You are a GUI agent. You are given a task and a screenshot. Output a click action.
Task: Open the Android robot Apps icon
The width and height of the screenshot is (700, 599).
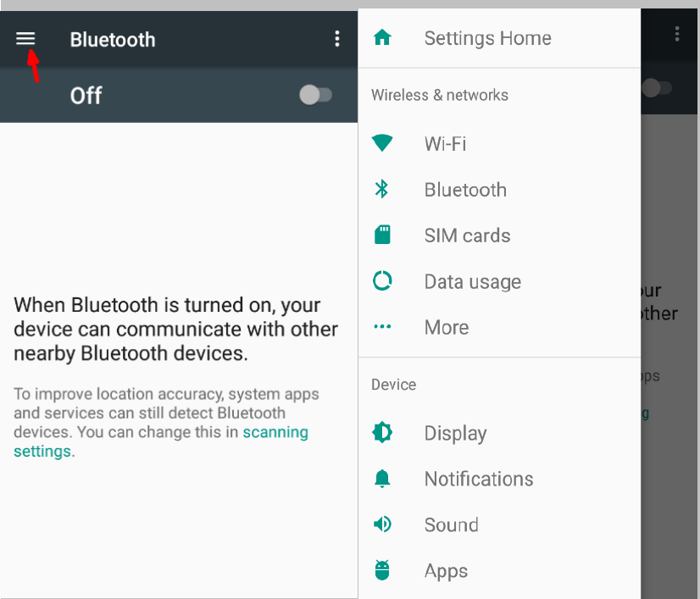[382, 570]
